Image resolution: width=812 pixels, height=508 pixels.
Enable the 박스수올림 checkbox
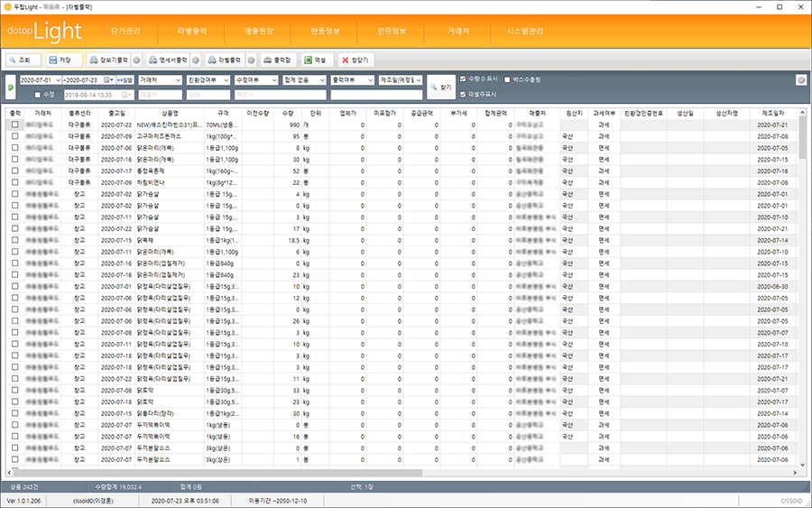pyautogui.click(x=507, y=79)
